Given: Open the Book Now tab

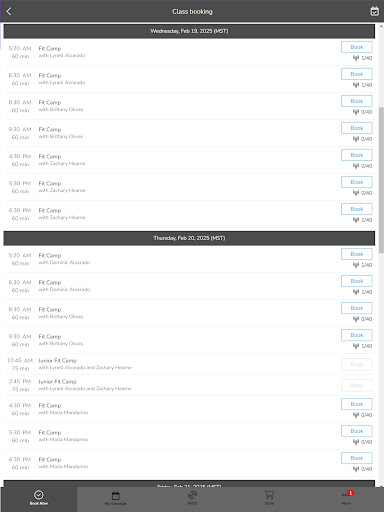Looking at the screenshot, I should tap(39, 498).
